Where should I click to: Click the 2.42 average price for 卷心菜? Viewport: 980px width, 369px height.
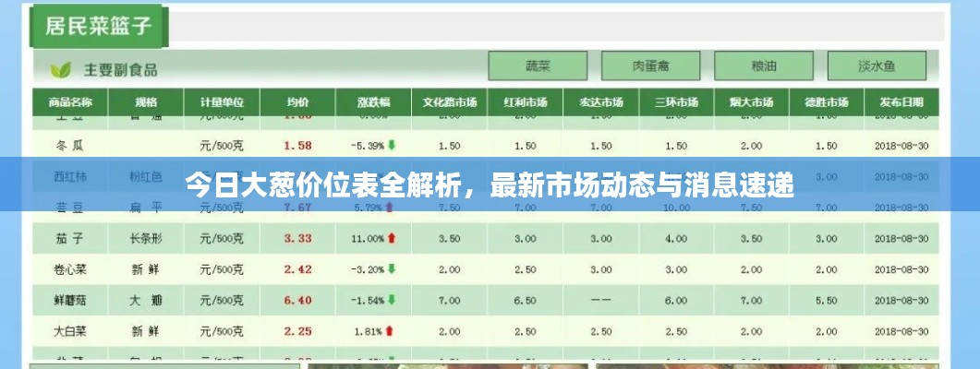tap(297, 269)
